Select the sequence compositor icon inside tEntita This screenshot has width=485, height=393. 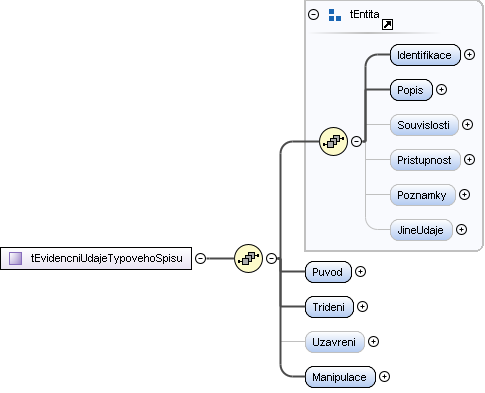pos(333,141)
